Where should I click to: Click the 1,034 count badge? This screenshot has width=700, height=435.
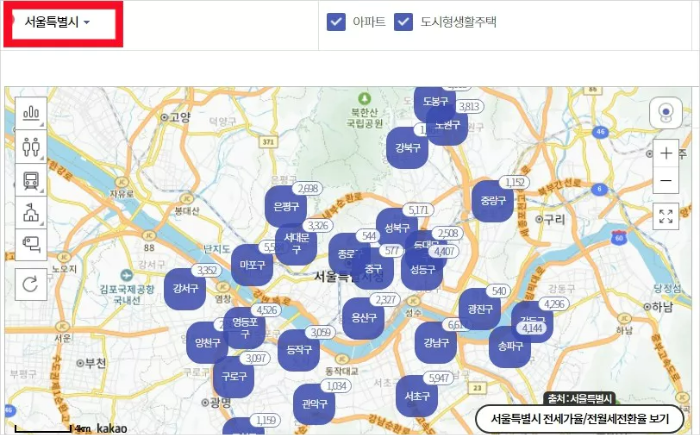336,385
